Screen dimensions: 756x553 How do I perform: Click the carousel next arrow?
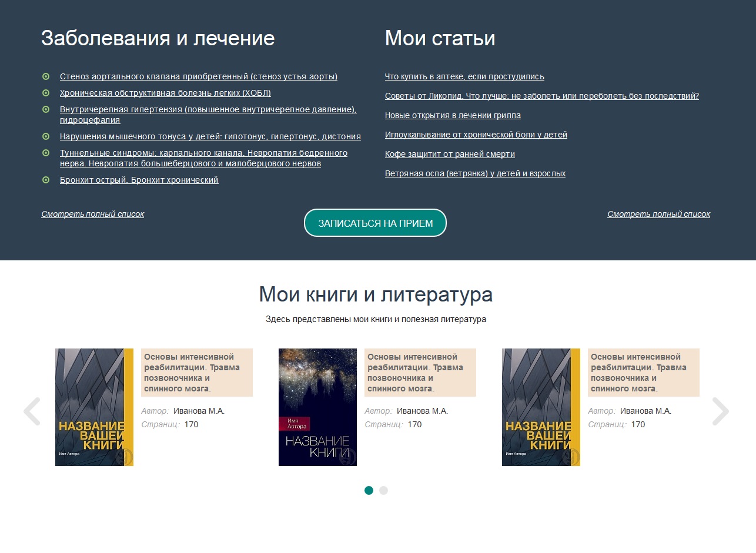(720, 411)
